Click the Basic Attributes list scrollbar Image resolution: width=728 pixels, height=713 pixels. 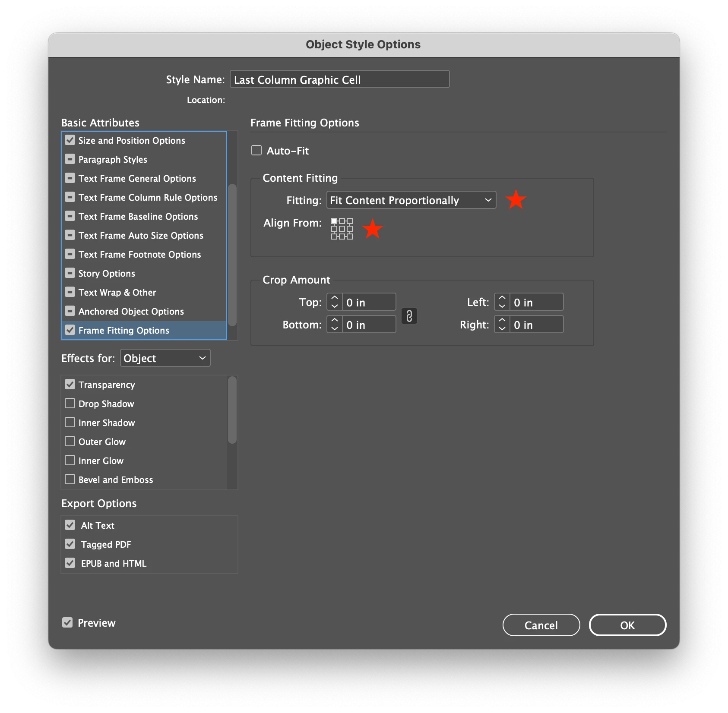click(232, 255)
